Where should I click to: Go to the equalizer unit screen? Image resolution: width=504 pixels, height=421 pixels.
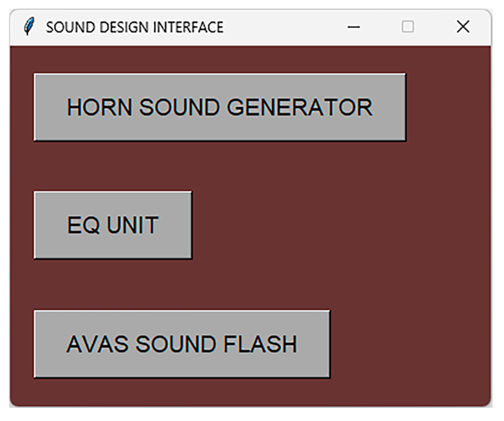(113, 225)
